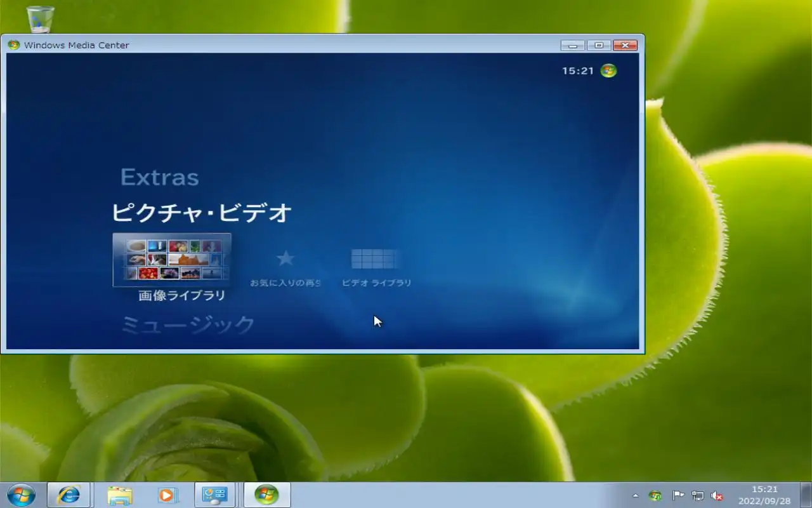Open the Action Center flag icon
Image resolution: width=812 pixels, height=508 pixels.
[x=678, y=496]
